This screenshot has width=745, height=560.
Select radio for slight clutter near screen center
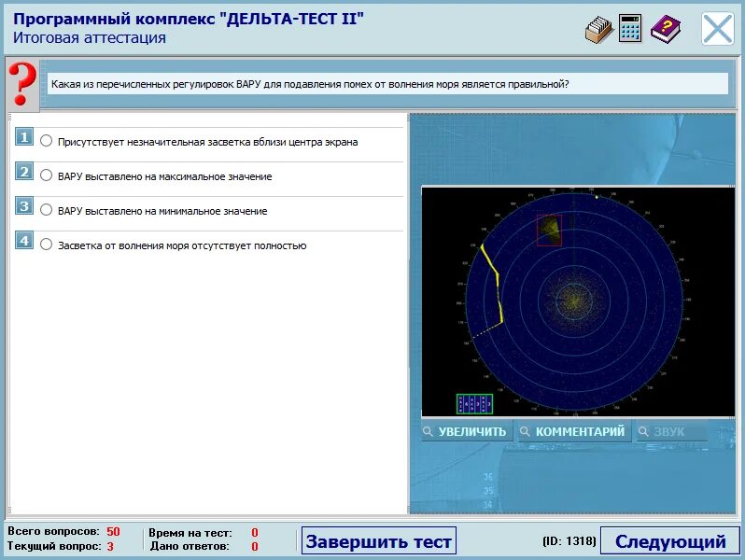pyautogui.click(x=46, y=141)
